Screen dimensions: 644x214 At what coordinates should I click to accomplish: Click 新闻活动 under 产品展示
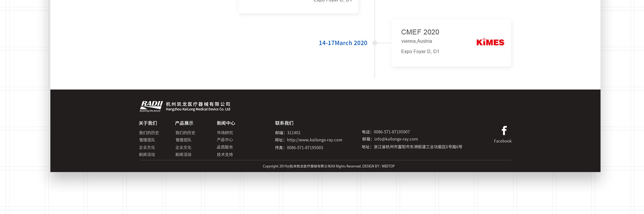click(x=183, y=155)
